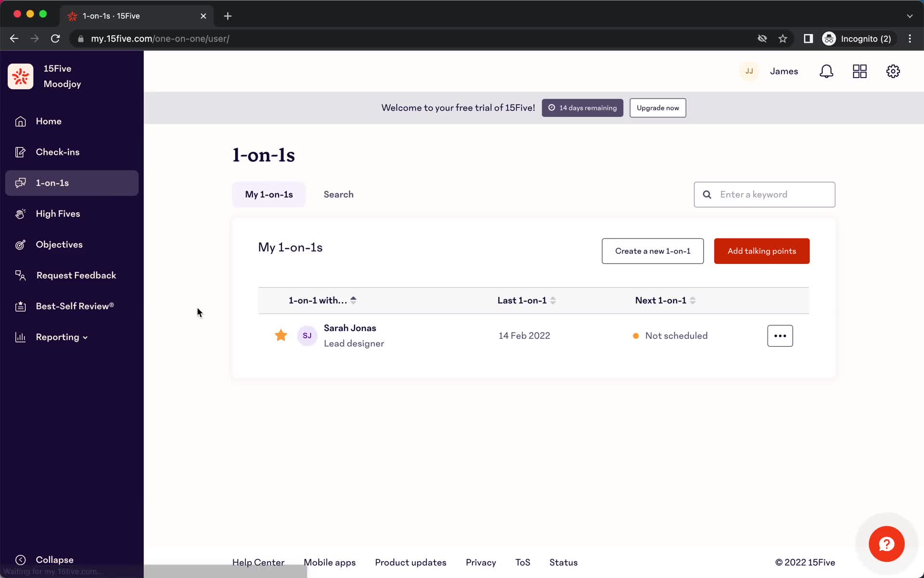Click the Create a new 1-on-1 button

[x=652, y=251]
